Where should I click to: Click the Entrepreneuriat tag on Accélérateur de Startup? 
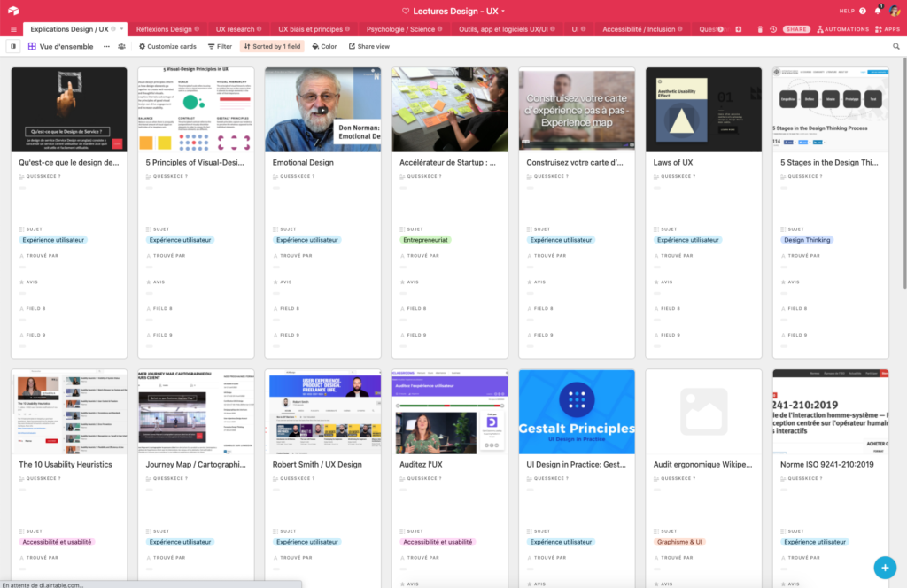tap(425, 240)
